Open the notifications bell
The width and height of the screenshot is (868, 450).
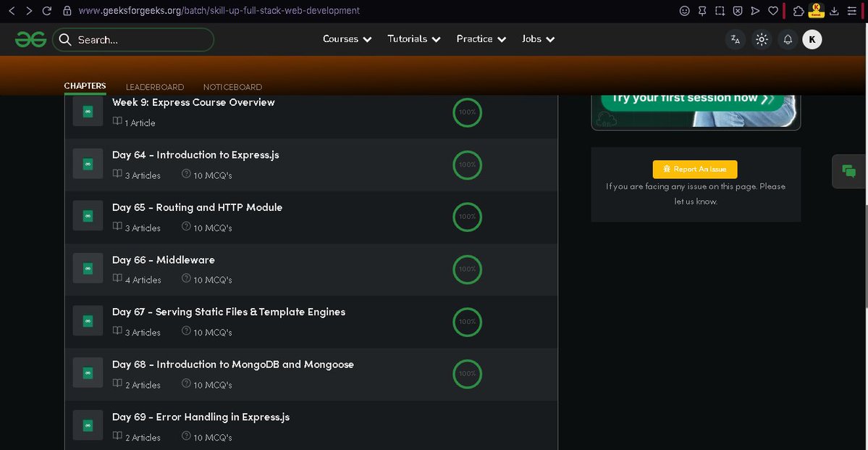pyautogui.click(x=787, y=39)
